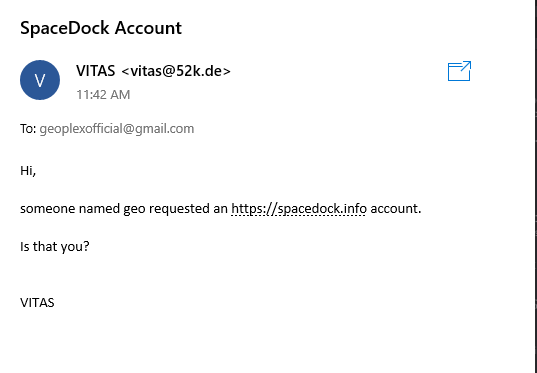Click the To: label
This screenshot has width=537, height=373.
click(x=28, y=129)
